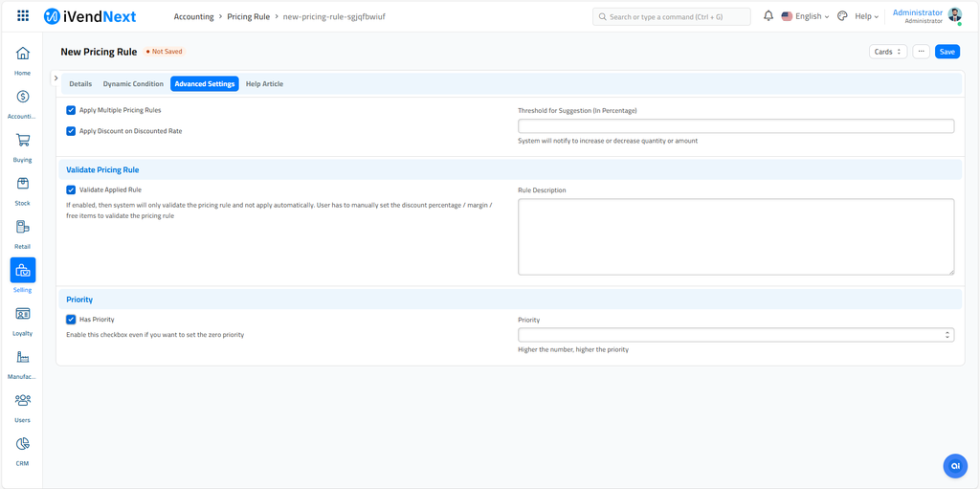
Task: Switch to the Dynamic Condition tab
Action: tap(133, 84)
